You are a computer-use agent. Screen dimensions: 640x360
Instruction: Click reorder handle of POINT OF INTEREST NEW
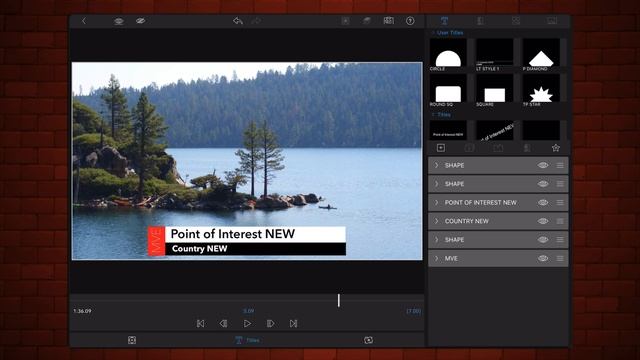click(560, 202)
